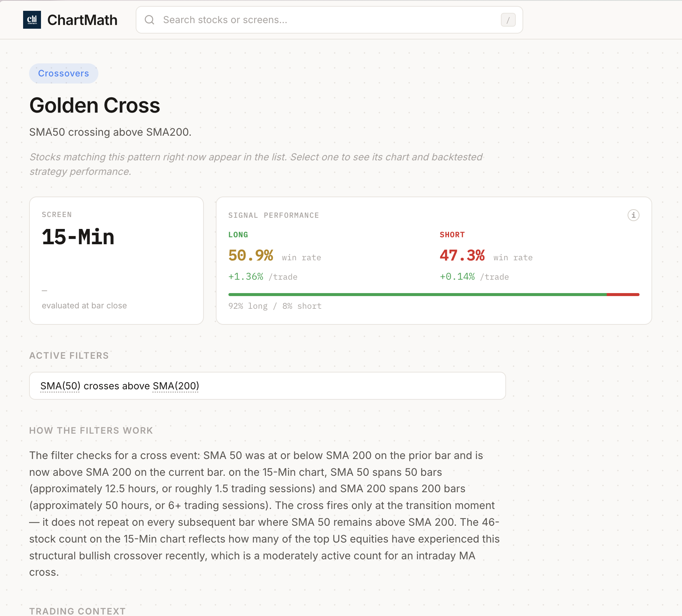Click the SMA(50) term in the active filter
Viewport: 682px width, 616px height.
click(x=60, y=386)
